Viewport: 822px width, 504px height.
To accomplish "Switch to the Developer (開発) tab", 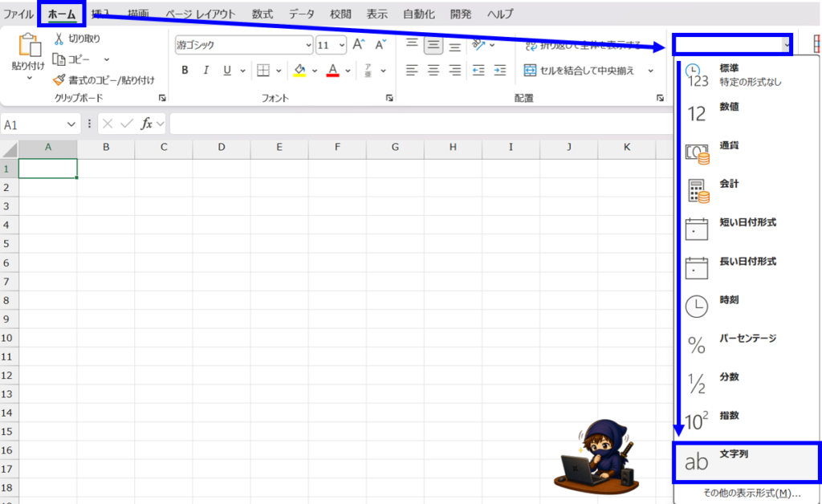I will pyautogui.click(x=461, y=14).
